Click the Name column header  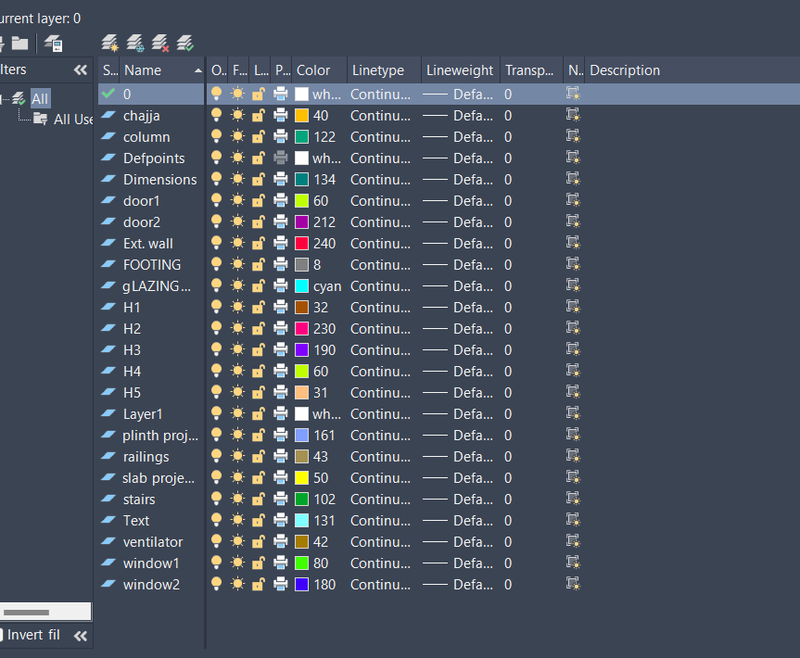(x=162, y=70)
